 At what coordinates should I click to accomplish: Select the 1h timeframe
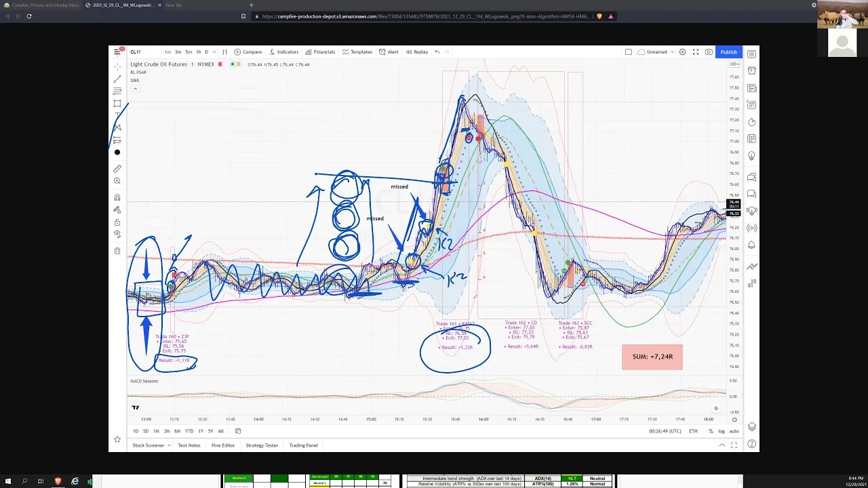pyautogui.click(x=198, y=52)
